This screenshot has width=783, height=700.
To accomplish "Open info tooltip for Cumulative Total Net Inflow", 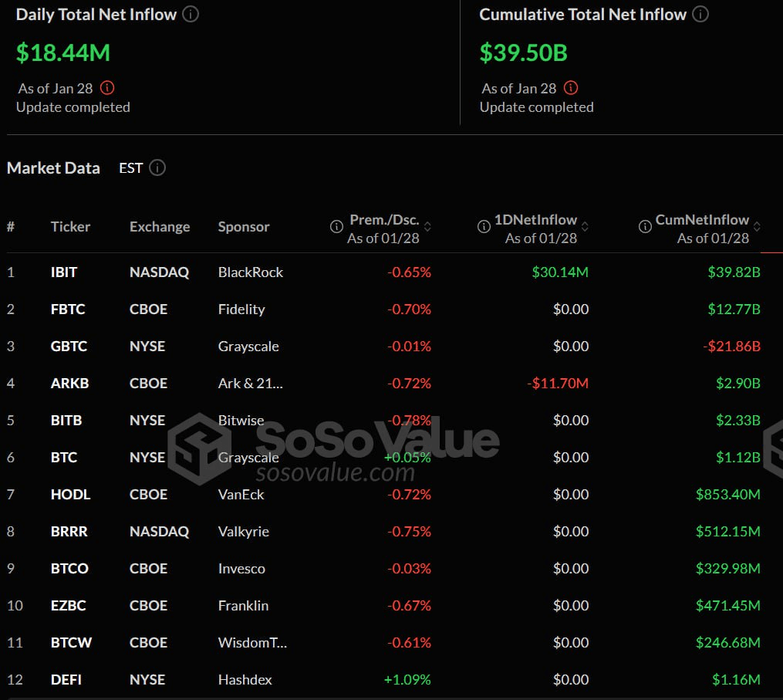I will coord(700,13).
